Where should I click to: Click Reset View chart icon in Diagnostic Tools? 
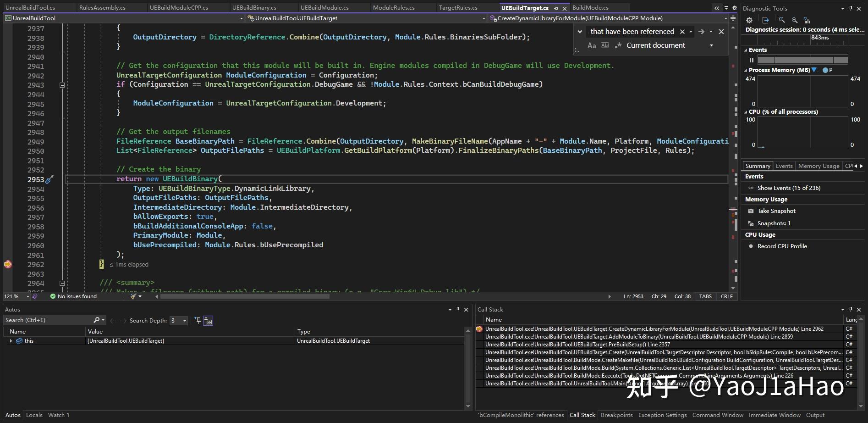[x=807, y=20]
